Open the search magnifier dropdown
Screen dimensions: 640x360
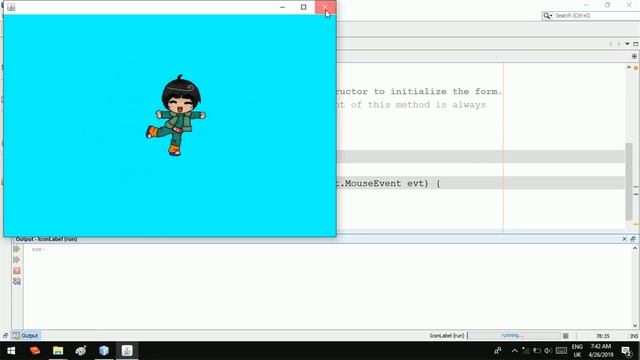[x=547, y=16]
